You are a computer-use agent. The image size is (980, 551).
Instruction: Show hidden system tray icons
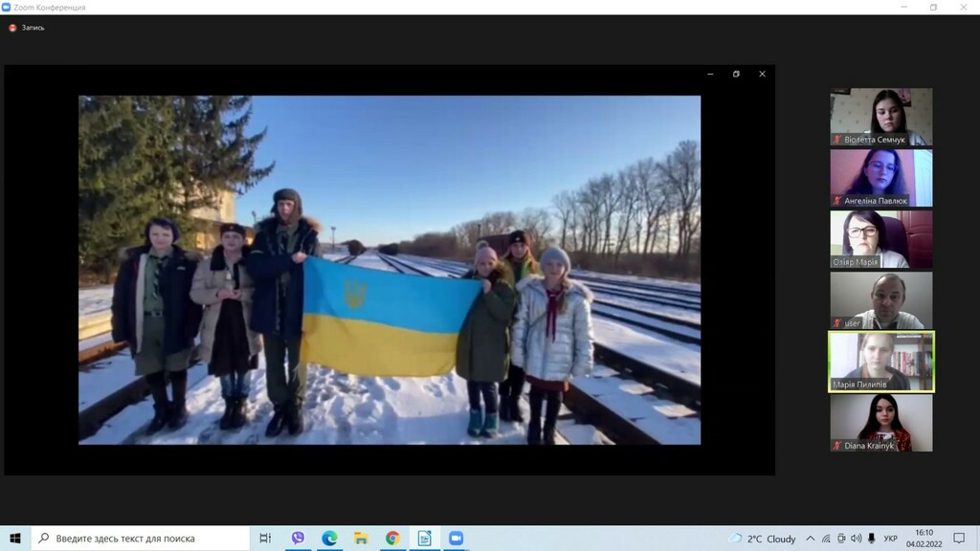click(811, 539)
